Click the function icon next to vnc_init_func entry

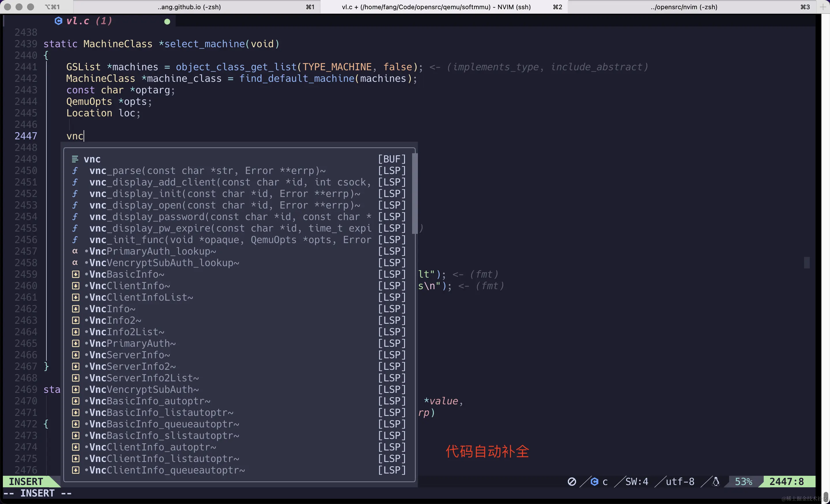75,240
